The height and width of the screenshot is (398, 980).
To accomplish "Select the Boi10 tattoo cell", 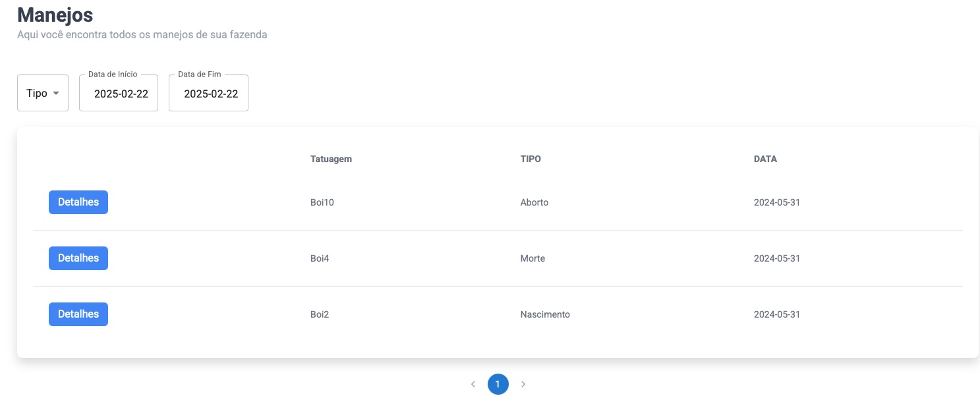I will pos(322,202).
